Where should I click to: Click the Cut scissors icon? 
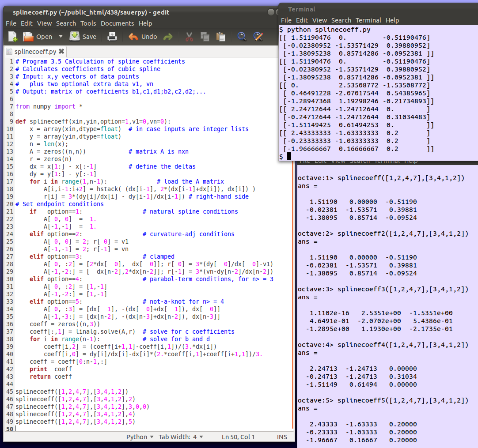(190, 37)
